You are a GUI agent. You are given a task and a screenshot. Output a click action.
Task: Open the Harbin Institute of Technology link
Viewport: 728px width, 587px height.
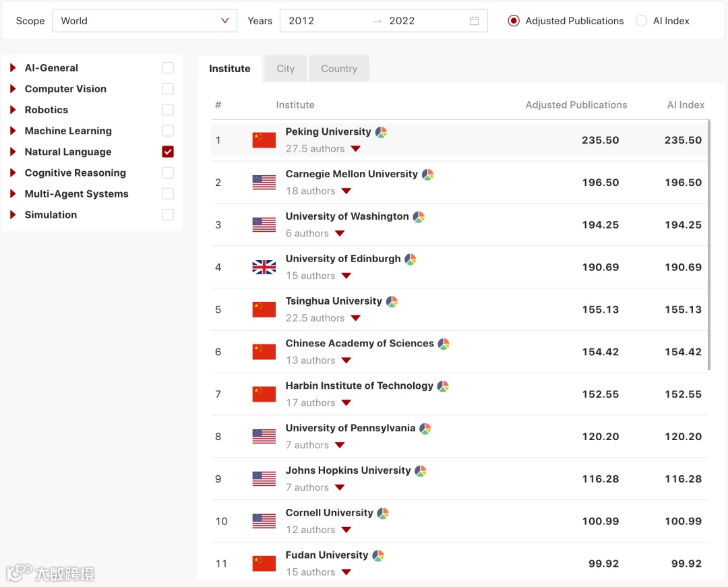[359, 386]
